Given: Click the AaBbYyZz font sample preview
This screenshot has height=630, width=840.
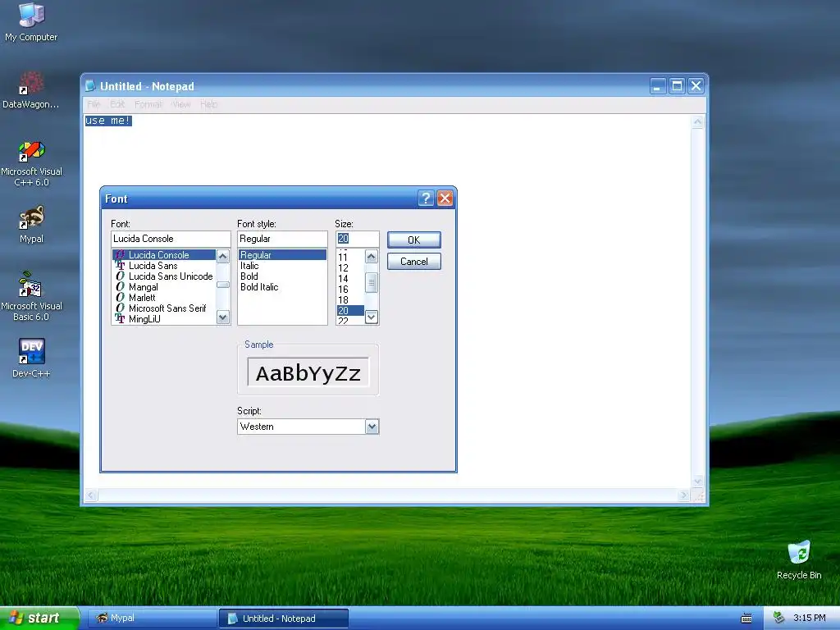Looking at the screenshot, I should (x=308, y=372).
